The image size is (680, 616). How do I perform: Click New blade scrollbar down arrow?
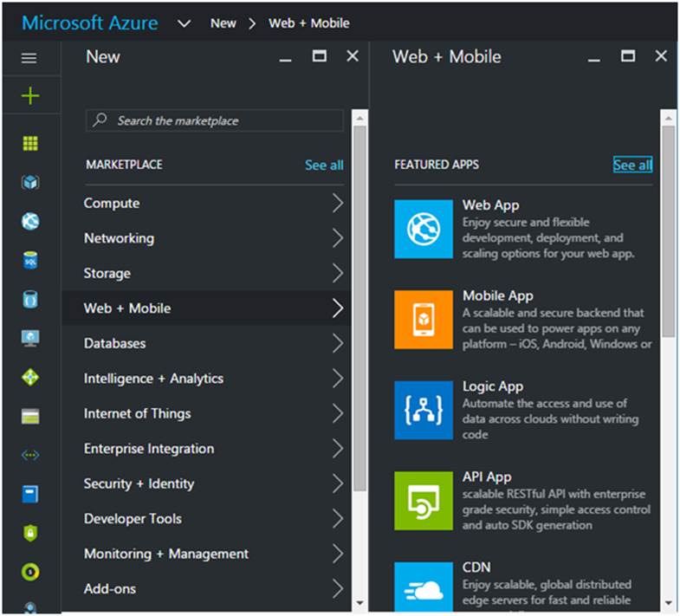pyautogui.click(x=359, y=602)
